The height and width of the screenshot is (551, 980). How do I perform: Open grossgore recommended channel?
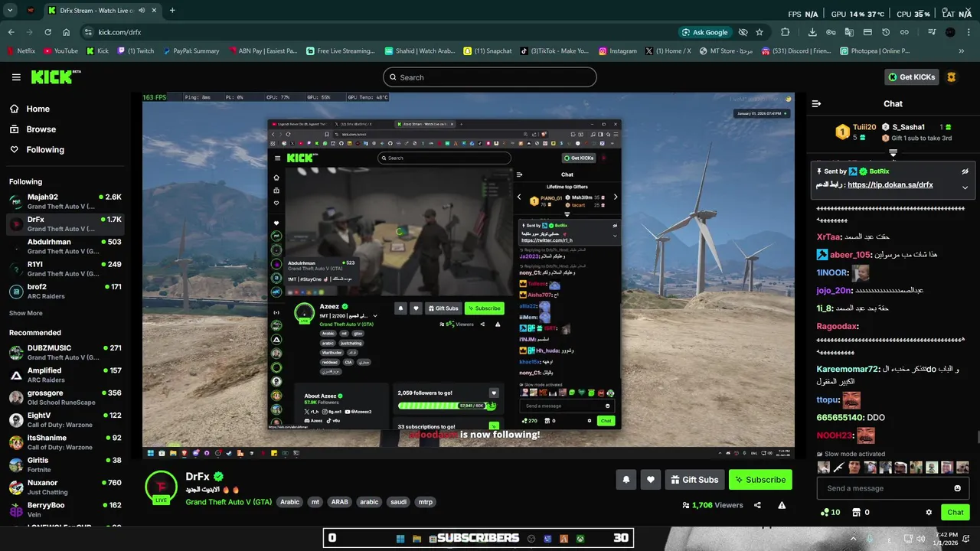coord(64,397)
